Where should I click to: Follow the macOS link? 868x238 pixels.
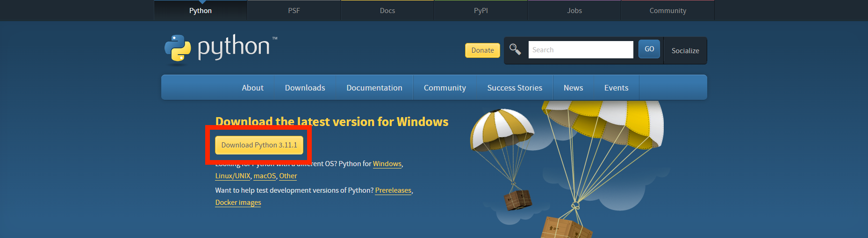(265, 176)
